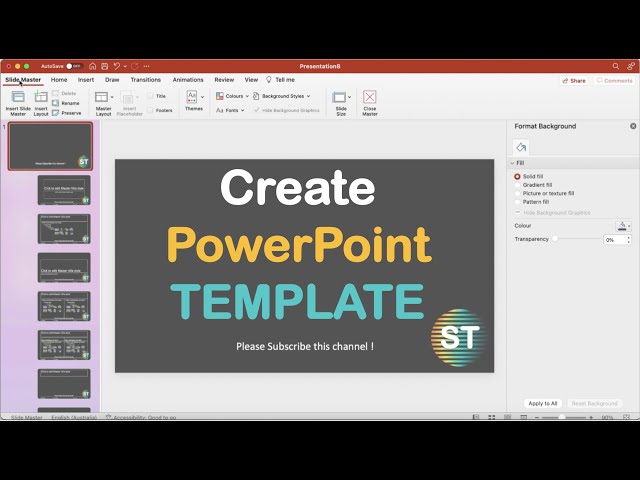Expand the Master Layout dropdown arrow
640x480 pixels.
[x=112, y=97]
